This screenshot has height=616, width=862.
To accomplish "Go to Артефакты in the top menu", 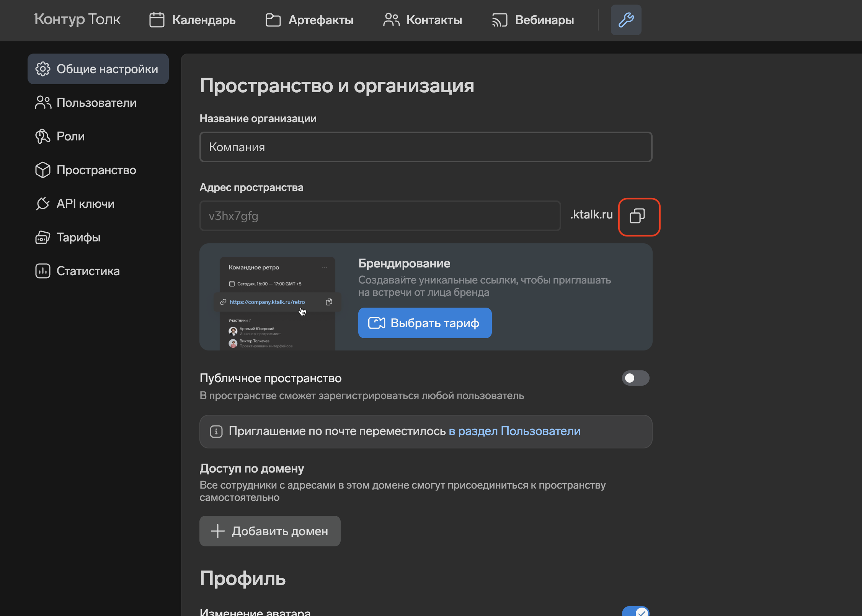I will 309,20.
